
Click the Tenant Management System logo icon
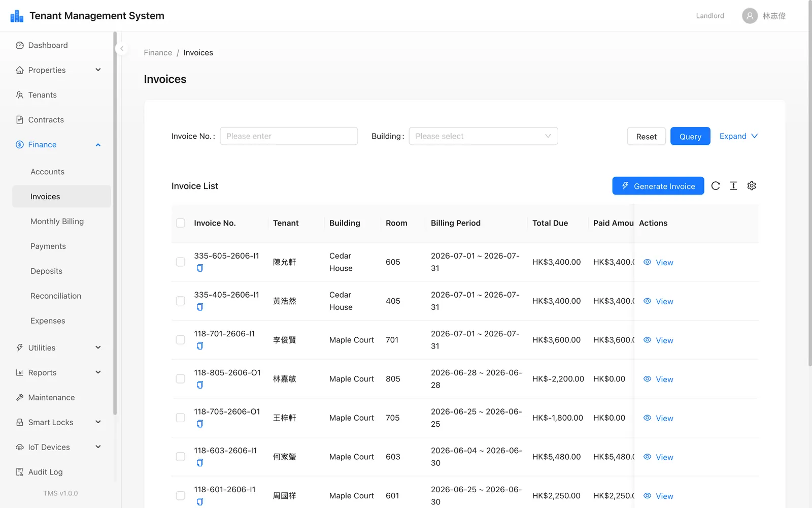(x=17, y=16)
